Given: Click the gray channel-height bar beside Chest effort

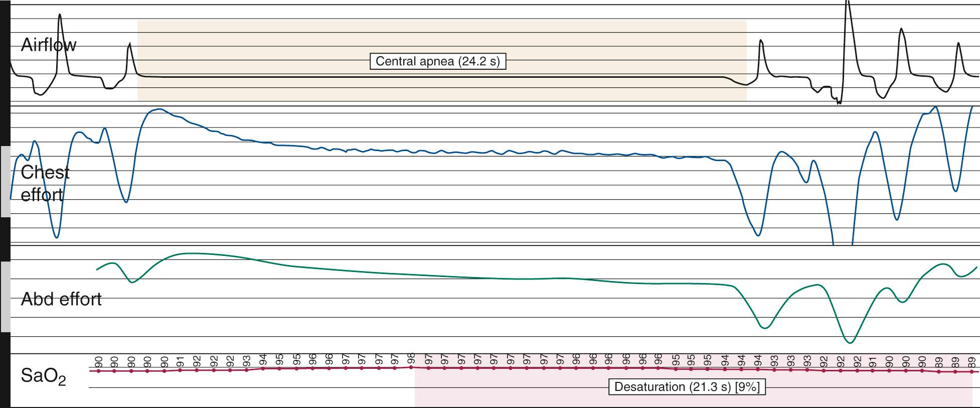Looking at the screenshot, I should (5, 182).
